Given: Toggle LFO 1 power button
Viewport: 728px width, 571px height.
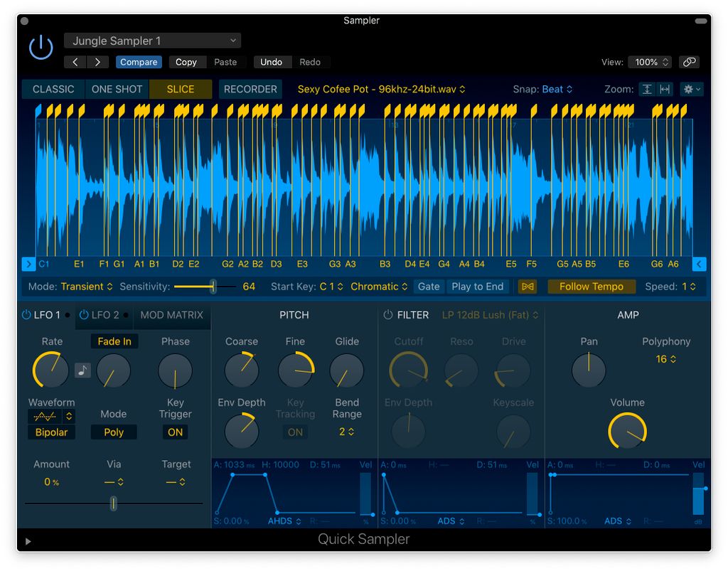Looking at the screenshot, I should (26, 315).
